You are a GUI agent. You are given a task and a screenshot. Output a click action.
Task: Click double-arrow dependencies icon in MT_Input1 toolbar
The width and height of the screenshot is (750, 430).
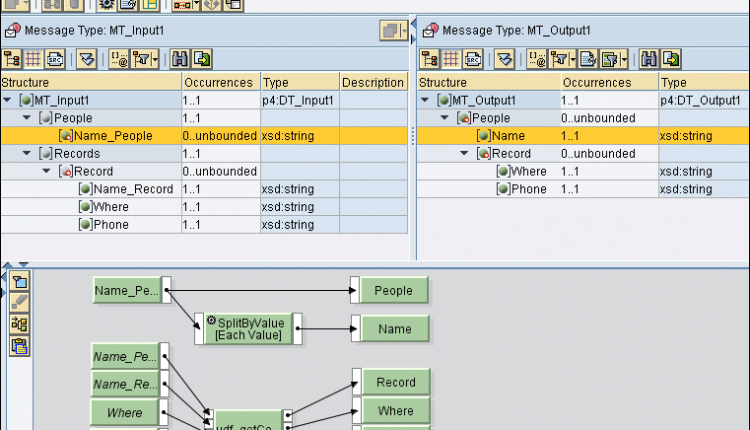click(x=87, y=59)
